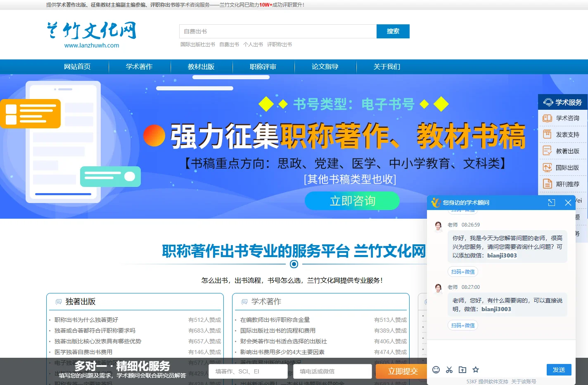588x385 pixels.
Task: Click the chat message text area
Action: tap(501, 352)
